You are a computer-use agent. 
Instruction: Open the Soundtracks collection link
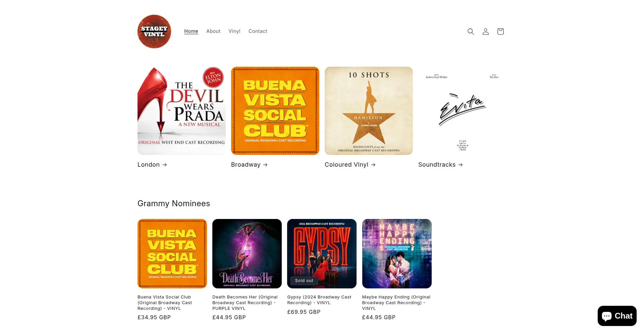pos(440,165)
